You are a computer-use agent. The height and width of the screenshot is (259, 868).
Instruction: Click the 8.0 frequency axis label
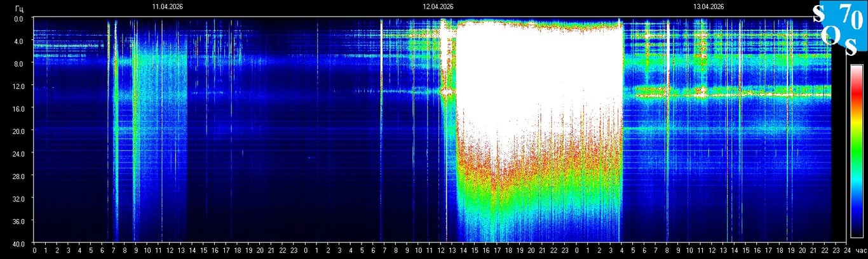(19, 63)
